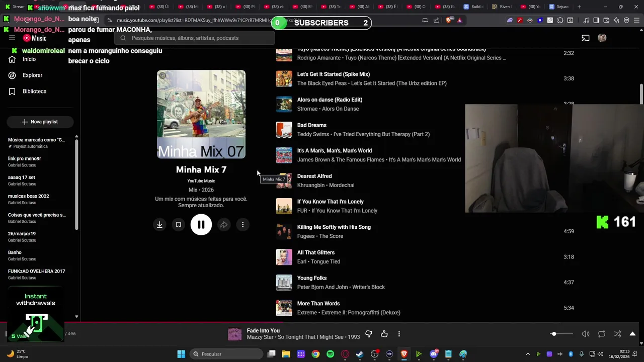The image size is (644, 362).
Task: Switch to the Stream browser tab
Action: [x=14, y=7]
